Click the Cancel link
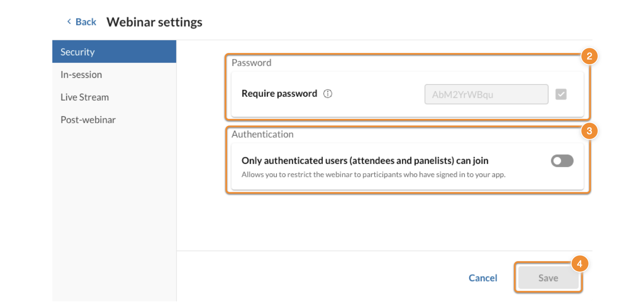Viewport: 644px width, 303px height. (483, 278)
